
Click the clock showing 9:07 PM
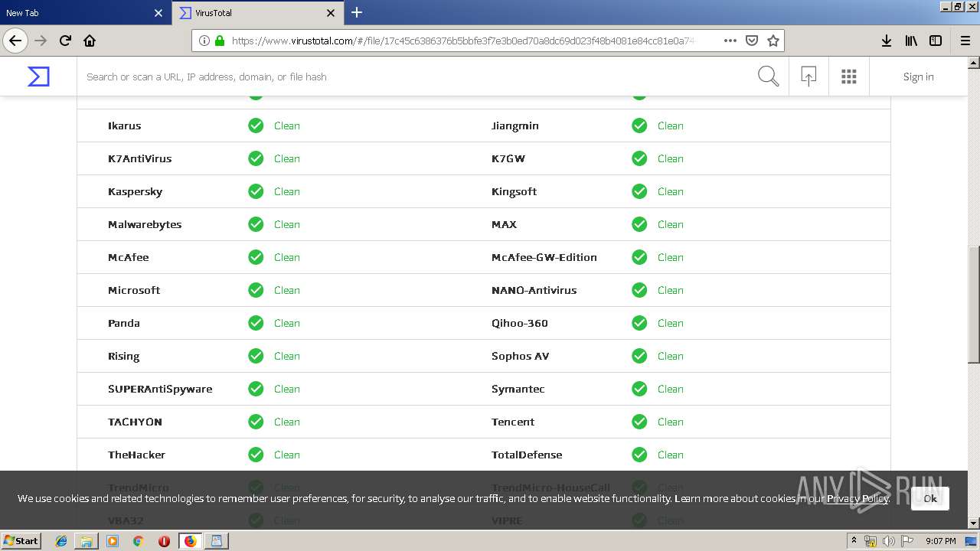pyautogui.click(x=940, y=541)
